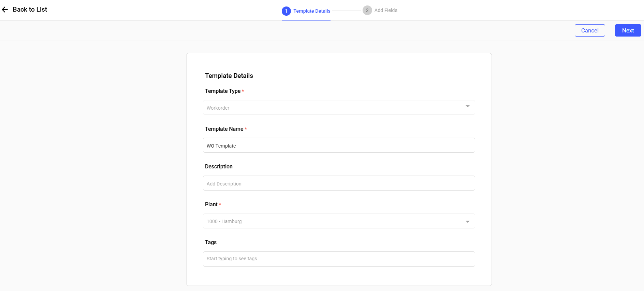The height and width of the screenshot is (291, 644).
Task: Focus the Tags input box
Action: pyautogui.click(x=339, y=259)
